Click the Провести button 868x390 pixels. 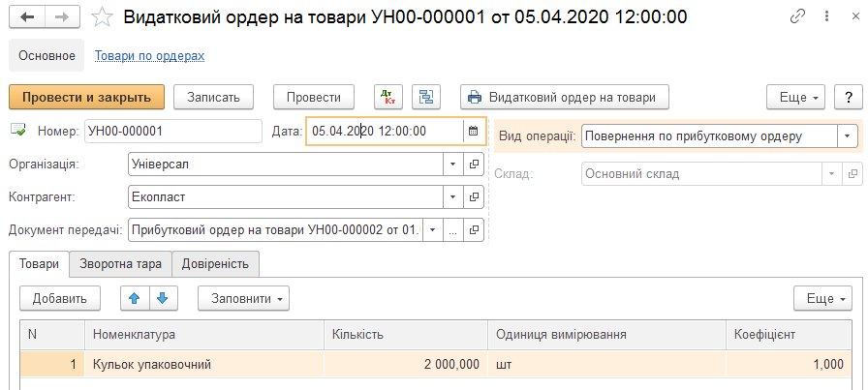point(313,98)
